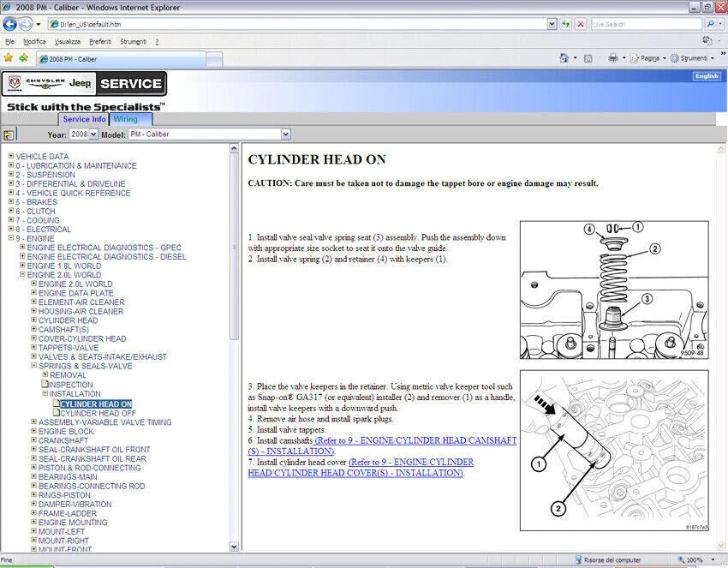The image size is (728, 568).
Task: Select the CYLINDER HEAD OFF tree item
Action: click(97, 413)
